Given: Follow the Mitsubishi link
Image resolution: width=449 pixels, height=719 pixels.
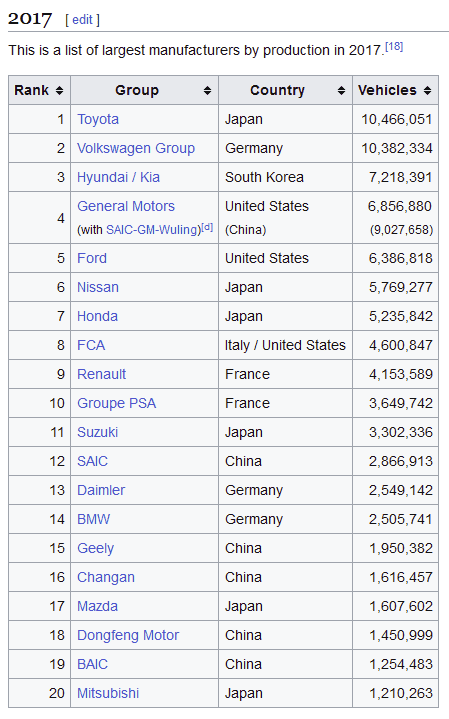Looking at the screenshot, I should tap(108, 693).
